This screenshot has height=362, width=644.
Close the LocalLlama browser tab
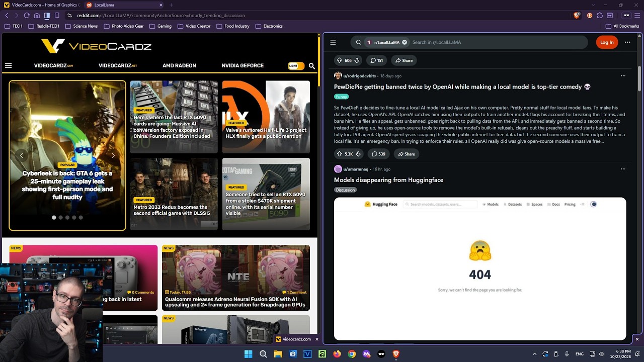tap(161, 5)
